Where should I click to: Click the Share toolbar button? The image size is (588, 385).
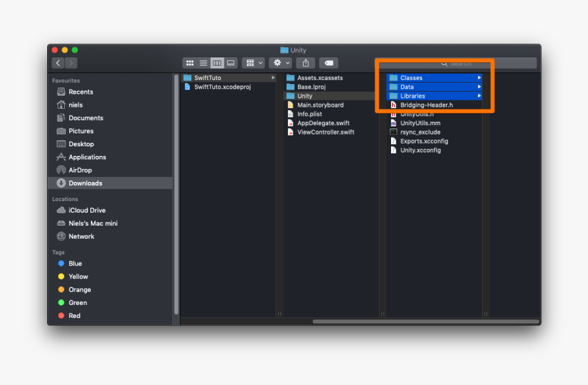pos(306,63)
